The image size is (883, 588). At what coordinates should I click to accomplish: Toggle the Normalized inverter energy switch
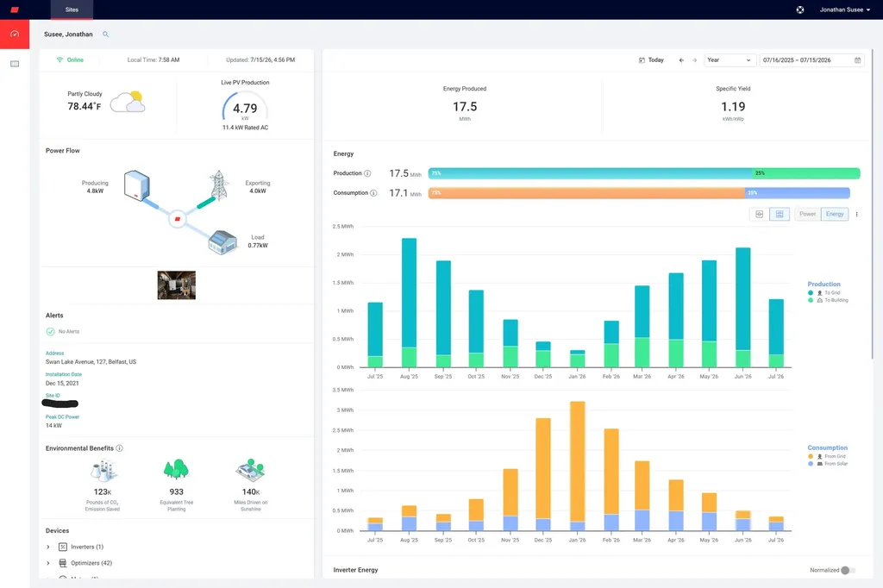[849, 571]
